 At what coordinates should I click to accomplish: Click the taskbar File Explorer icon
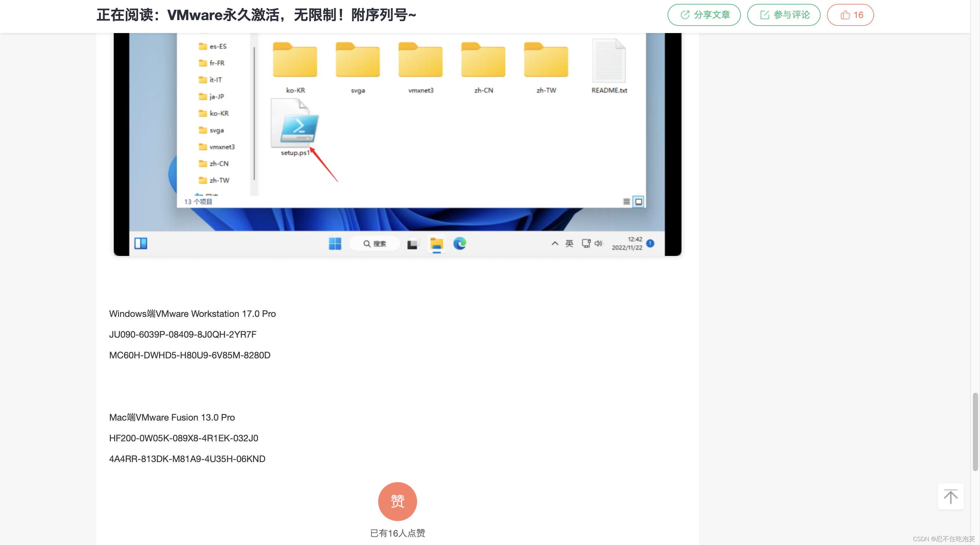(x=436, y=243)
